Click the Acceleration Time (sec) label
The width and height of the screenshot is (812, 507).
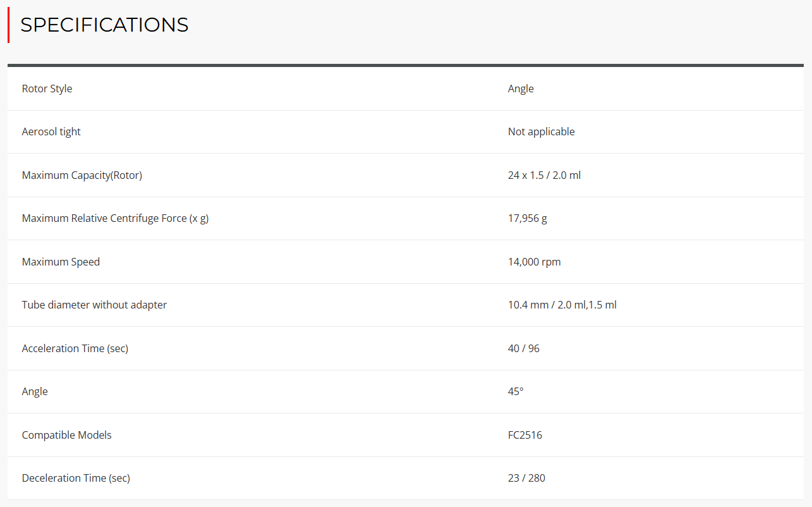[x=75, y=348]
